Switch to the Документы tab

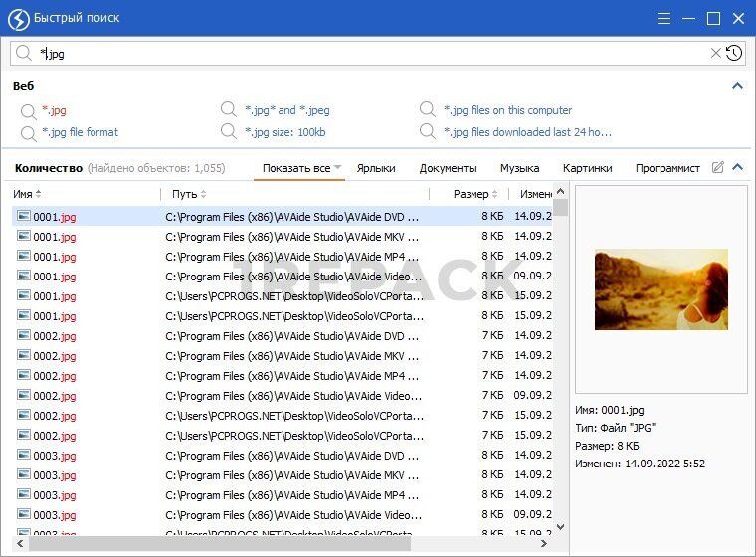[x=448, y=168]
